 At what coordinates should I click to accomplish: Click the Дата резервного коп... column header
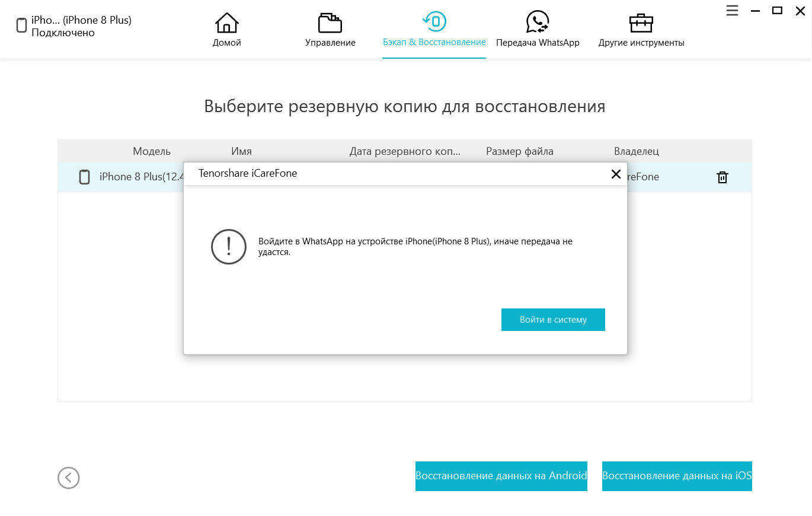405,151
